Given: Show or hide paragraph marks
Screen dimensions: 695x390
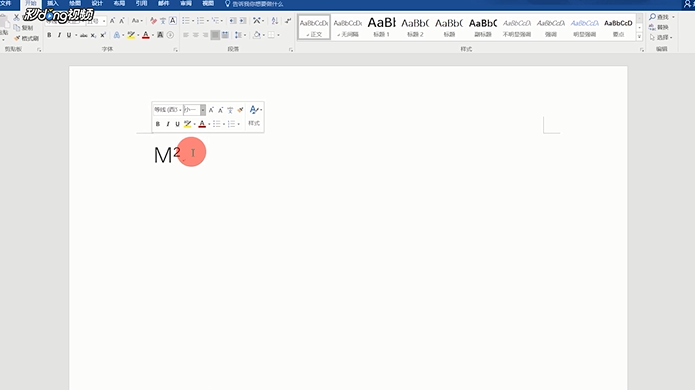Looking at the screenshot, I should tap(288, 21).
